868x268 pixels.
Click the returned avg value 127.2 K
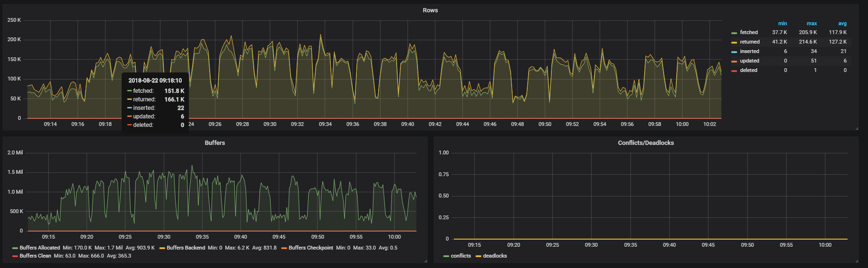(x=838, y=42)
